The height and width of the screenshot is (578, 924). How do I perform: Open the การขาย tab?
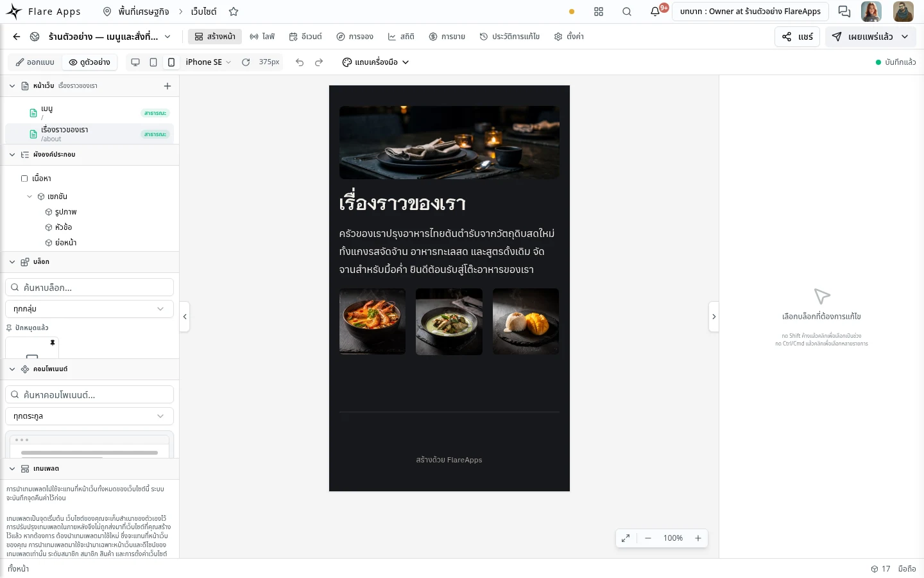click(447, 37)
